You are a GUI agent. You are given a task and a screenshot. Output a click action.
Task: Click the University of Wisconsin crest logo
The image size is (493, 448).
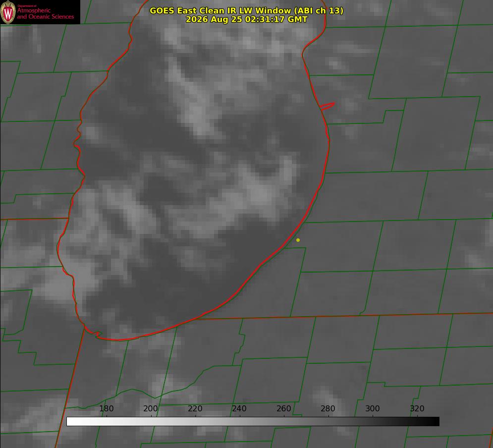[8, 12]
